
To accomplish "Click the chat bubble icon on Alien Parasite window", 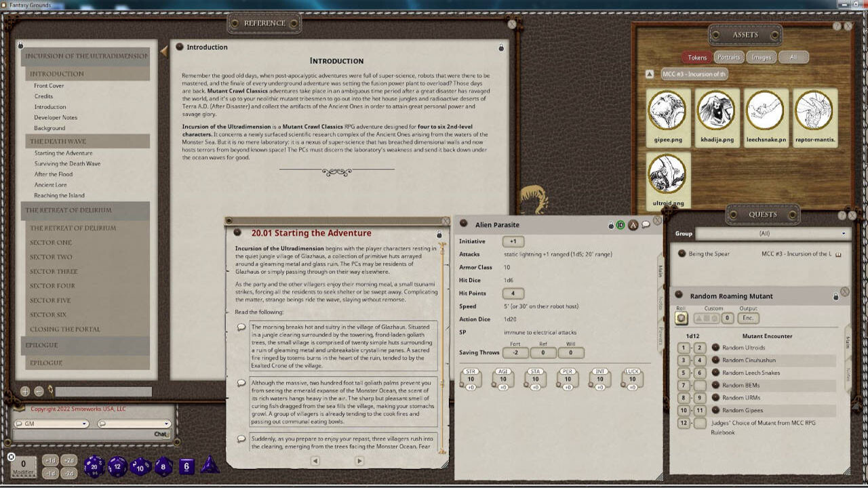I will pyautogui.click(x=646, y=224).
